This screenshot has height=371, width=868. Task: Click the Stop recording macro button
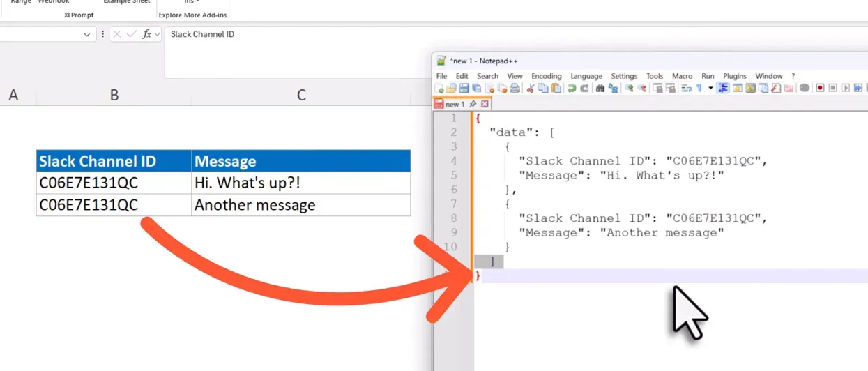tap(832, 88)
